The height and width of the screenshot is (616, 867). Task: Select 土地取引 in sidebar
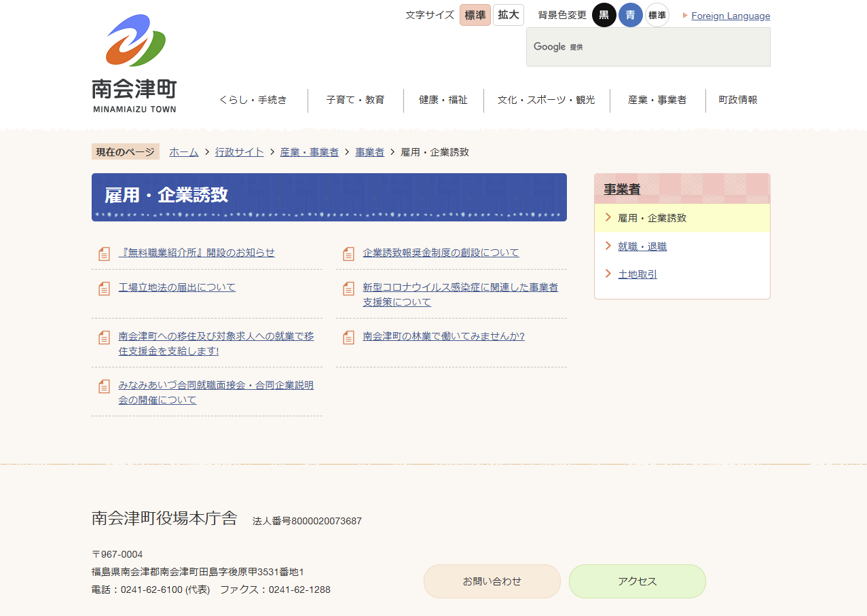tap(638, 274)
